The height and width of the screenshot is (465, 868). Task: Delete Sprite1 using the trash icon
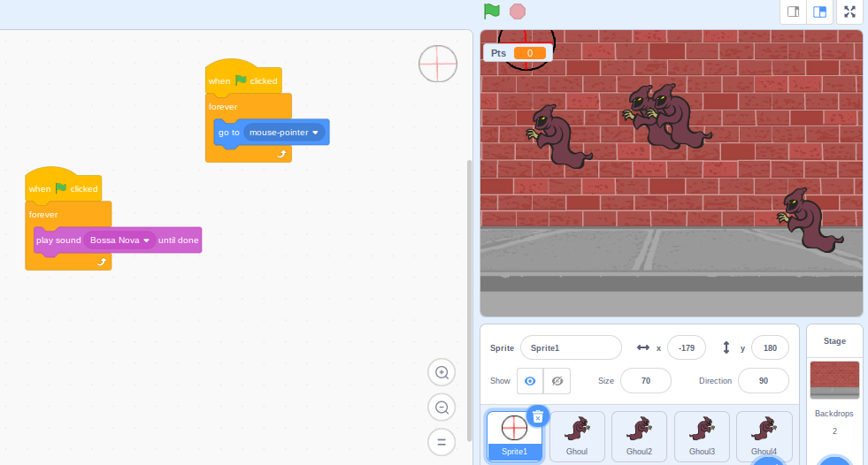tap(538, 415)
